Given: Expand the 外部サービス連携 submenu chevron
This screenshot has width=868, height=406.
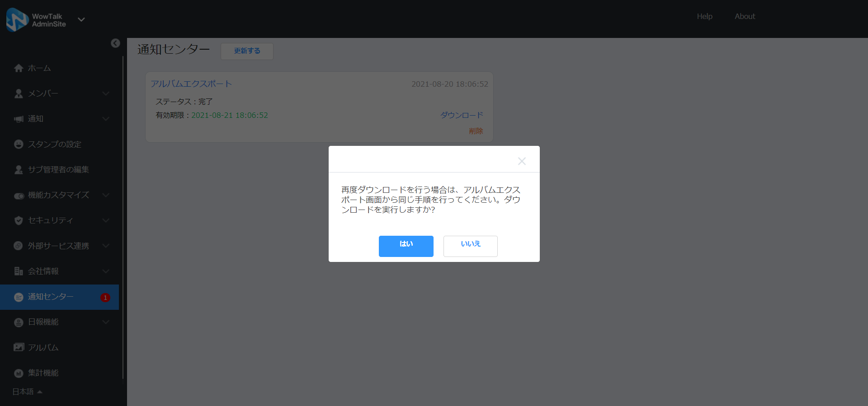Looking at the screenshot, I should (x=106, y=246).
